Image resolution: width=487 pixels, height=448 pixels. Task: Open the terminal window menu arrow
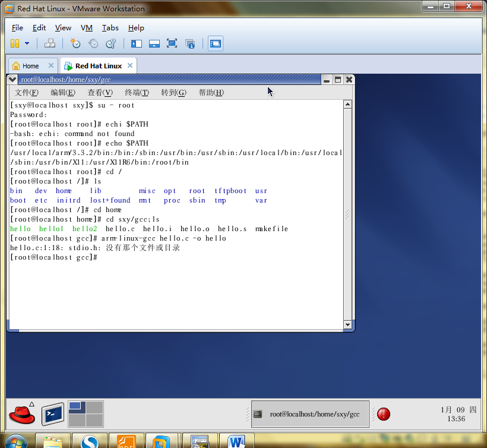(12, 80)
